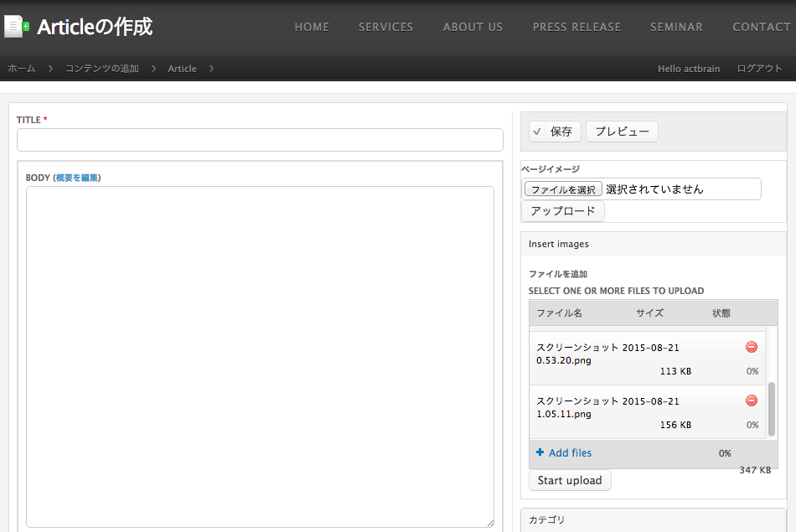The image size is (796, 532).
Task: Go to the SERVICES page
Action: (385, 27)
